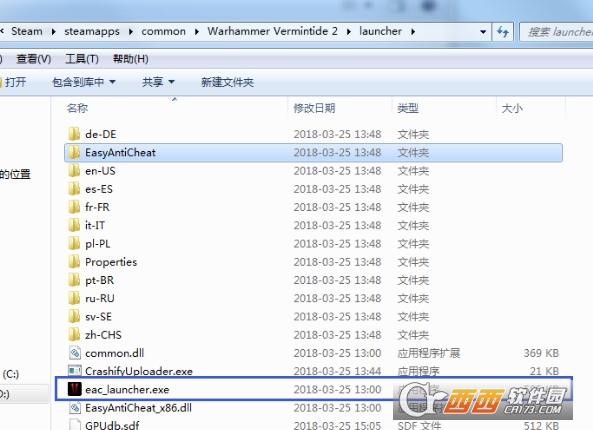Click the en-US folder icon
Viewport: 593px width, 430px height.
tap(74, 171)
